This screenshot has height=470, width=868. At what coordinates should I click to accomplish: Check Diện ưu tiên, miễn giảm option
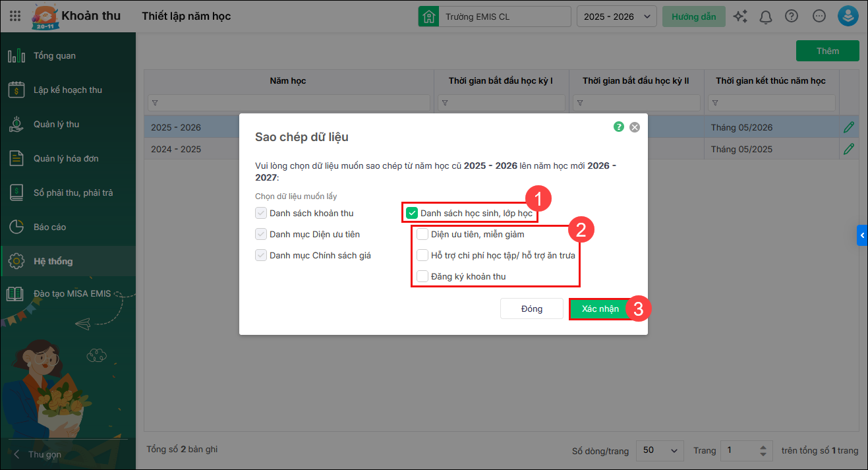[422, 234]
